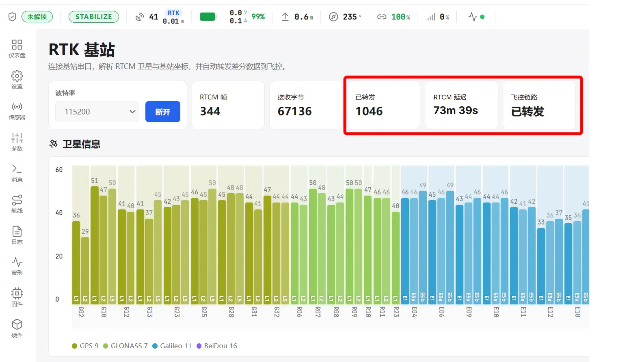Open the 115200 baud rate dropdown
Viewport: 644px width, 362px height.
point(97,111)
